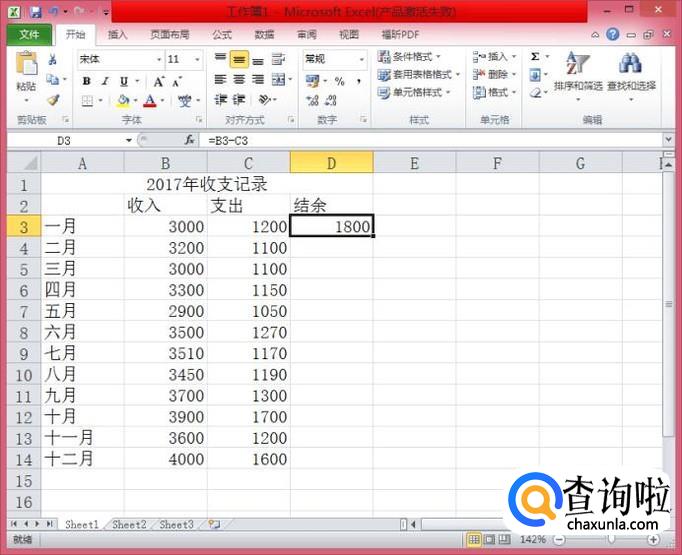Increase font size with large A
This screenshot has height=555, width=682.
(159, 81)
